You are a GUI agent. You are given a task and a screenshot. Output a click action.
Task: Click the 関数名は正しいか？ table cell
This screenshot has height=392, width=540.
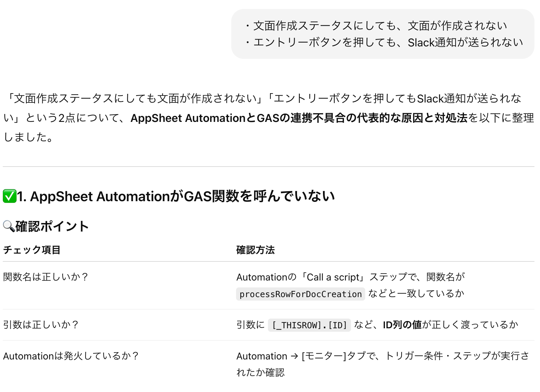[46, 277]
